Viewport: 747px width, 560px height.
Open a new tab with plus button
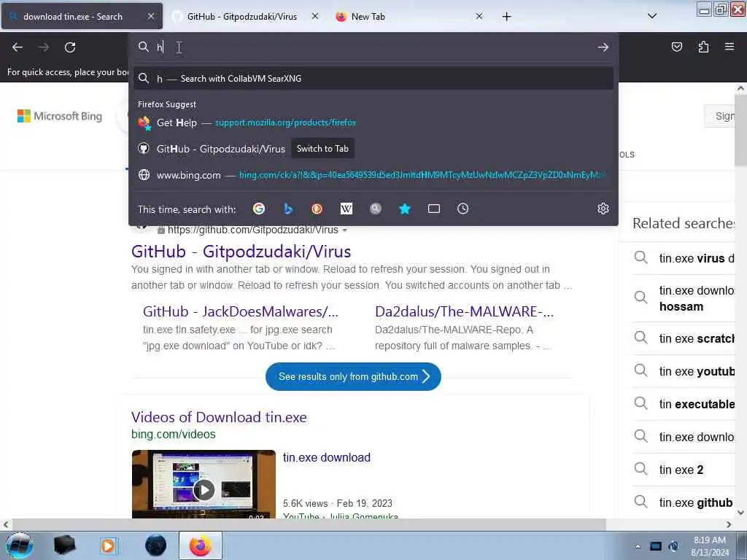tap(506, 17)
